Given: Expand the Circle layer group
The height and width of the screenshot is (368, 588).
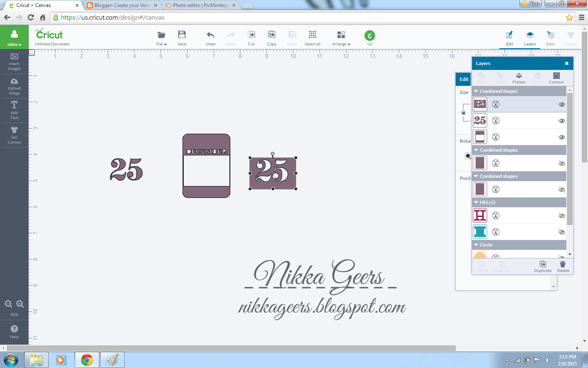Looking at the screenshot, I should 476,245.
